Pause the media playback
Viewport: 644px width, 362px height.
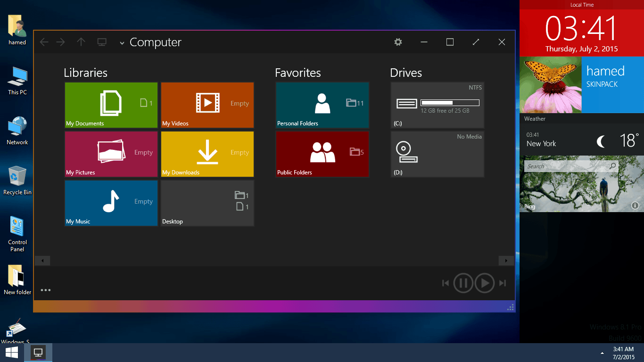coord(463,283)
